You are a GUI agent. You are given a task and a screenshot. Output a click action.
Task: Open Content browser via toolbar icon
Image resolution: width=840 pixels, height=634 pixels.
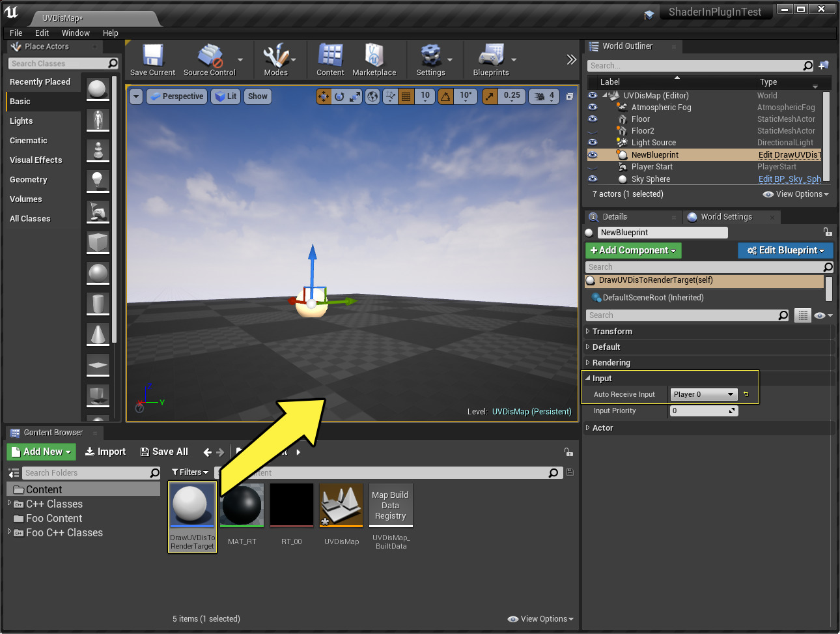330,57
